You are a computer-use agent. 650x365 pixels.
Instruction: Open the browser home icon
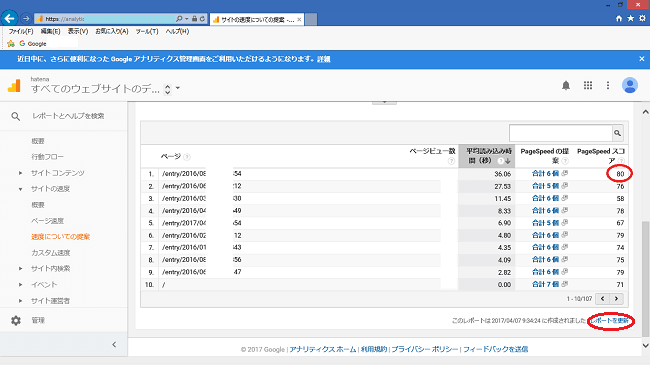coord(619,18)
